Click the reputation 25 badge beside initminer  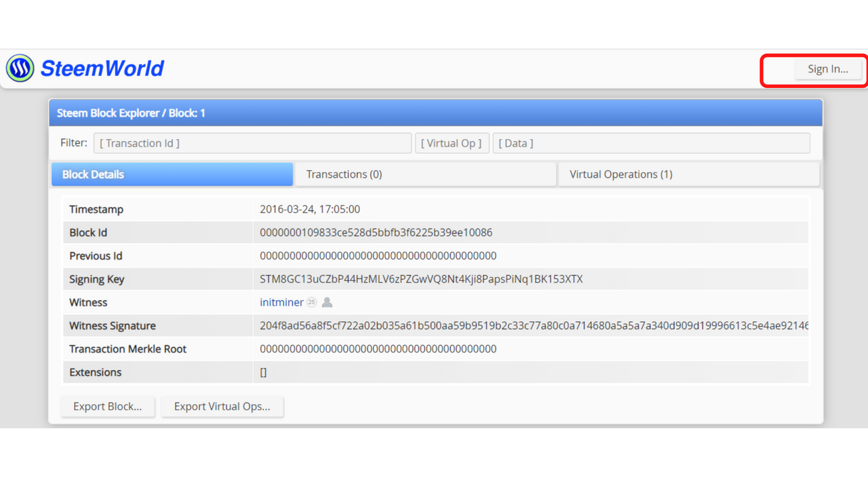coord(311,302)
